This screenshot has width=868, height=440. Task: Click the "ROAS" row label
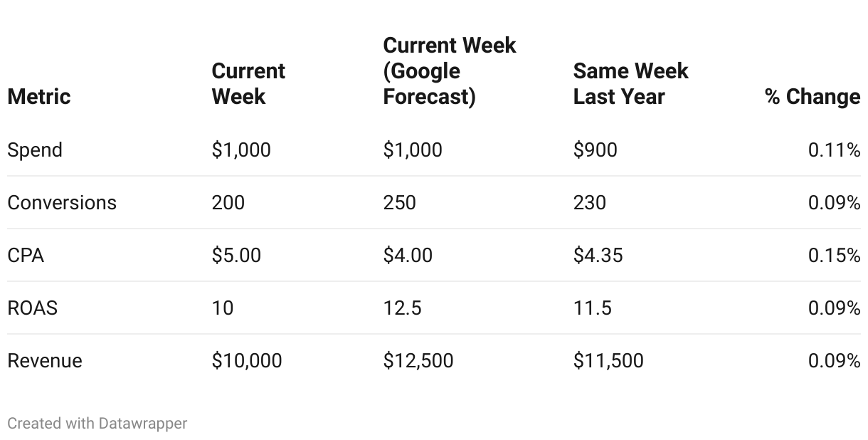click(33, 308)
